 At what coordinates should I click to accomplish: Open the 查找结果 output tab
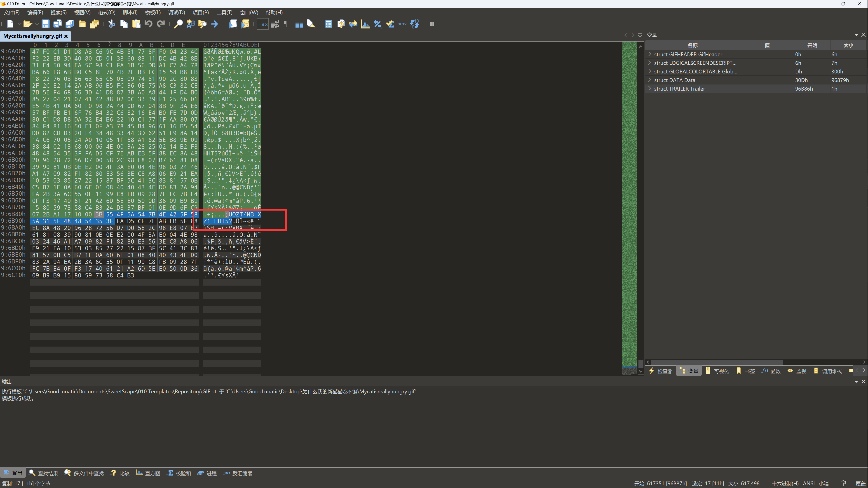point(44,473)
